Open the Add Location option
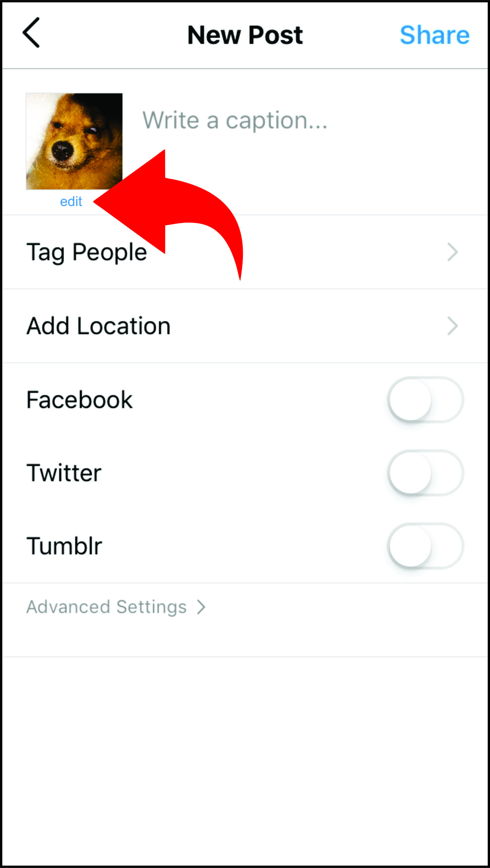This screenshot has height=868, width=490. pyautogui.click(x=245, y=326)
